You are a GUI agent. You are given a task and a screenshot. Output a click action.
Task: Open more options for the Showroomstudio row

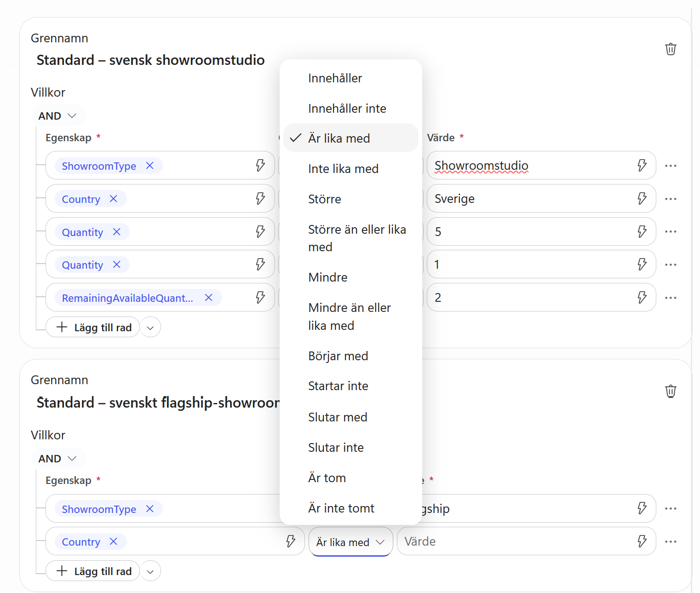coord(671,166)
